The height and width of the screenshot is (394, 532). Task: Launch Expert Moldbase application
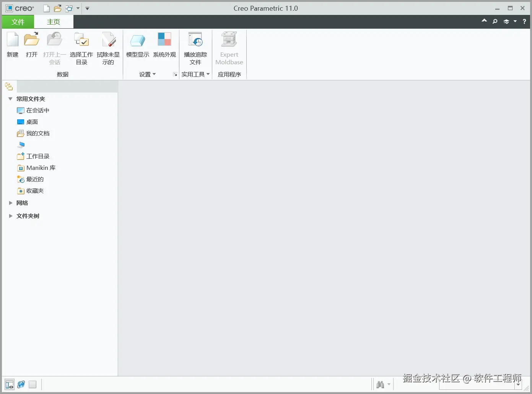[229, 48]
